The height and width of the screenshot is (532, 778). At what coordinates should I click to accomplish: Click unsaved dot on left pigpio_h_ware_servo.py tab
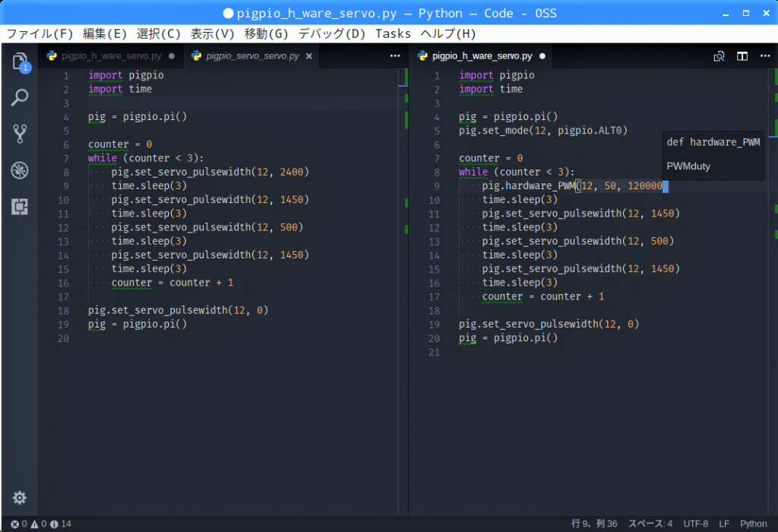[172, 56]
